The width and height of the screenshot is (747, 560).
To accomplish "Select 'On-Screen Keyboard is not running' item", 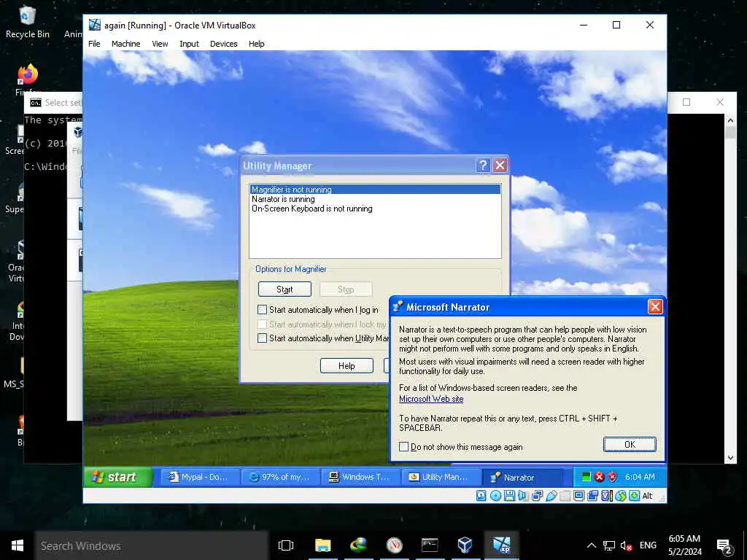I will coord(375,209).
